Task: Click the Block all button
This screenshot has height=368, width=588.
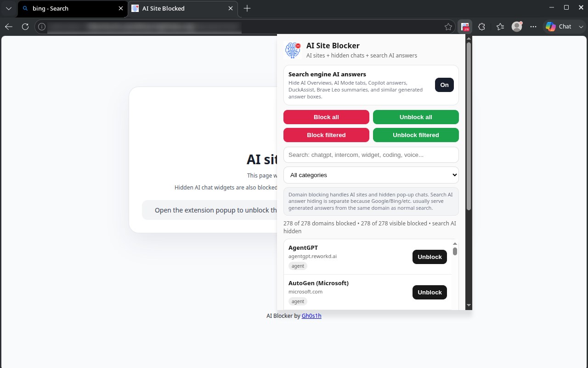Action: 326,117
